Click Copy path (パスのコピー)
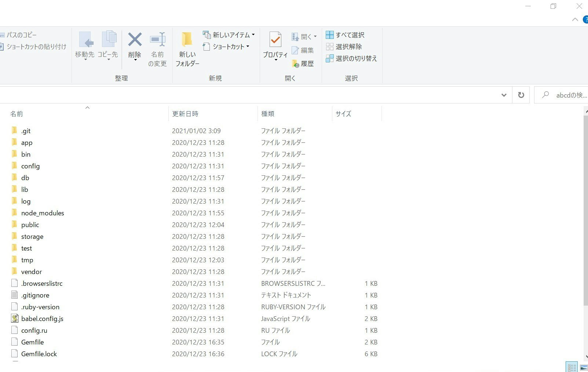The height and width of the screenshot is (372, 588). pos(18,35)
